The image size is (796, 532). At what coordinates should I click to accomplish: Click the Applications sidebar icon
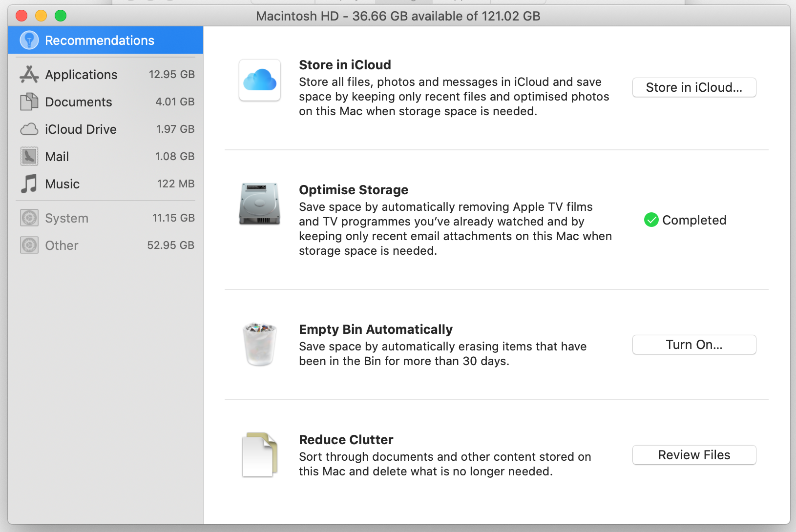click(29, 74)
